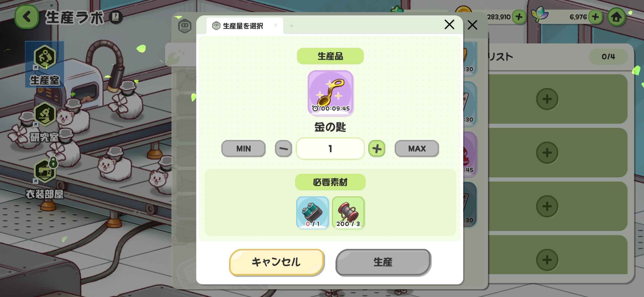Screen dimensions: 644x297
Task: Decrease production quantity with minus button
Action: point(283,148)
